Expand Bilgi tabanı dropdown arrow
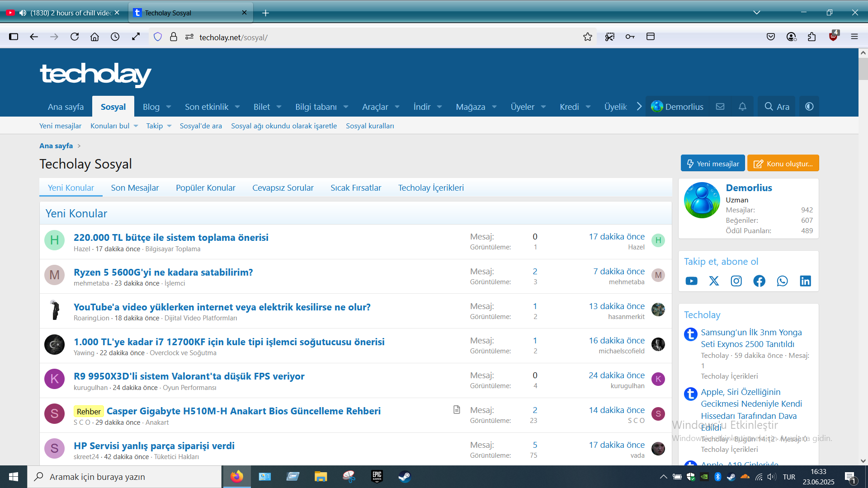The width and height of the screenshot is (868, 488). (346, 107)
